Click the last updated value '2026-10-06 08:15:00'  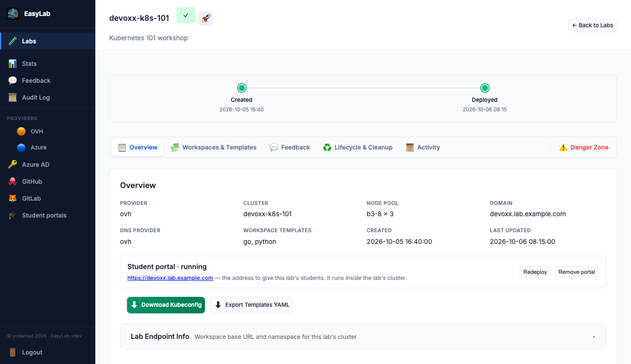point(522,242)
